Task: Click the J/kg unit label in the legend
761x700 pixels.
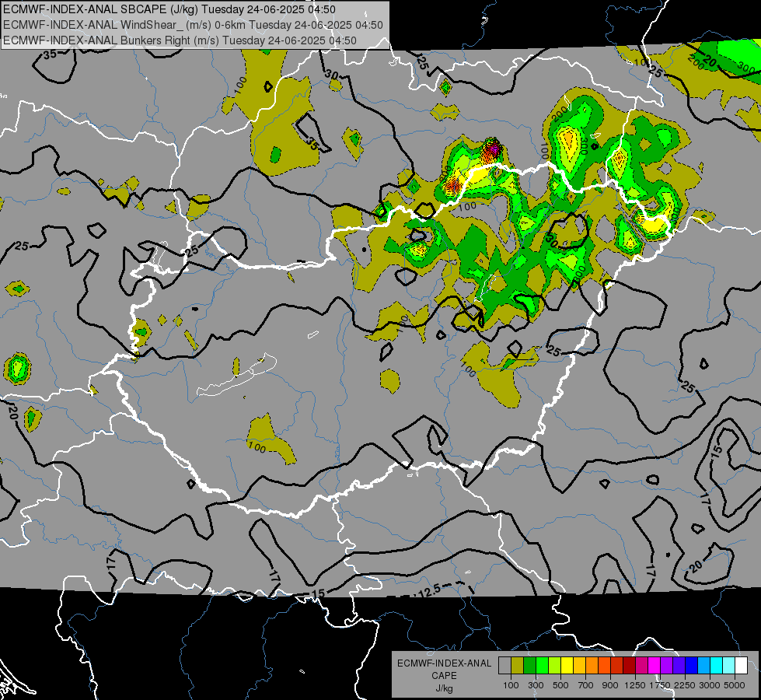Action: [444, 688]
